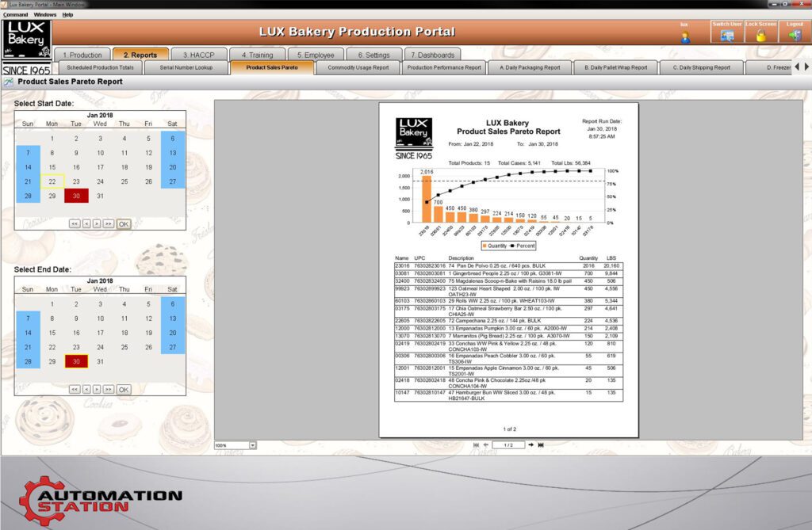Screen dimensions: 812x530
Task: Open the 7. Dashboards tab
Action: (433, 55)
